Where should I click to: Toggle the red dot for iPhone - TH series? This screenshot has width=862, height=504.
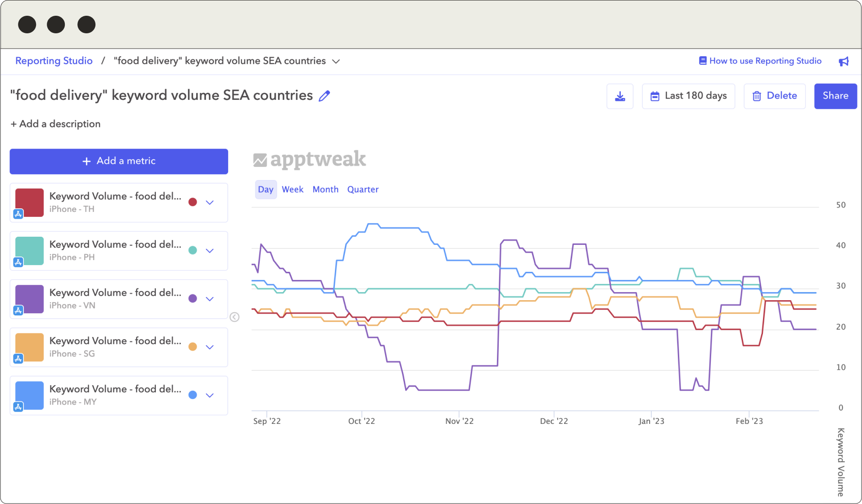tap(193, 202)
